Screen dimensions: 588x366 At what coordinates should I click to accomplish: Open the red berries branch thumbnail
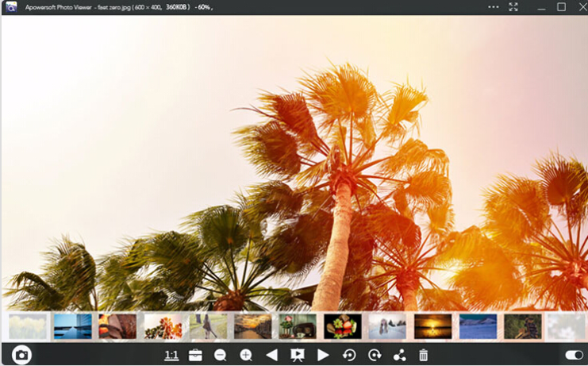pyautogui.click(x=163, y=326)
